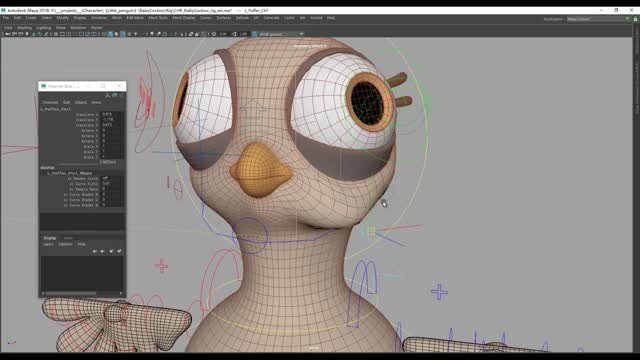Select the L_Puffer_CtrlShape node under SHAPES
The height and width of the screenshot is (360, 640).
69,173
